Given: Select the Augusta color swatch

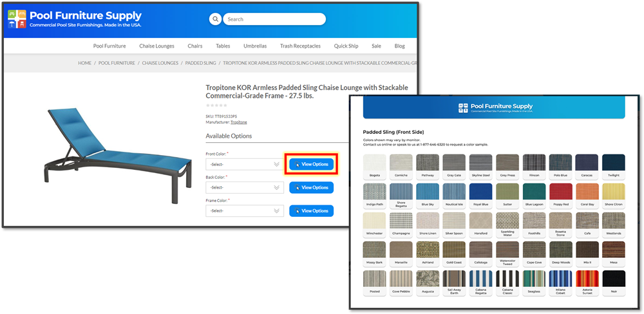Looking at the screenshot, I should [x=428, y=283].
